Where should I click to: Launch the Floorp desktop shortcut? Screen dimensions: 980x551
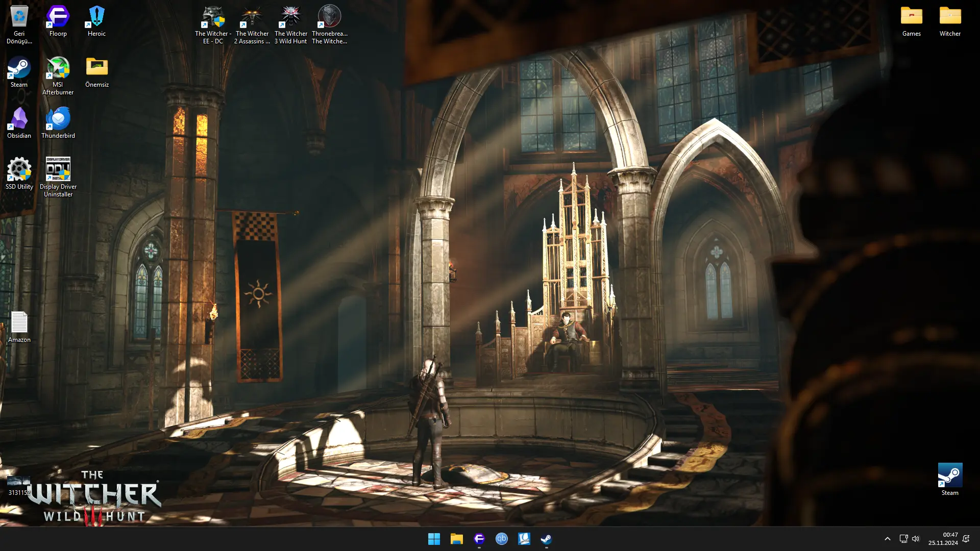(58, 21)
